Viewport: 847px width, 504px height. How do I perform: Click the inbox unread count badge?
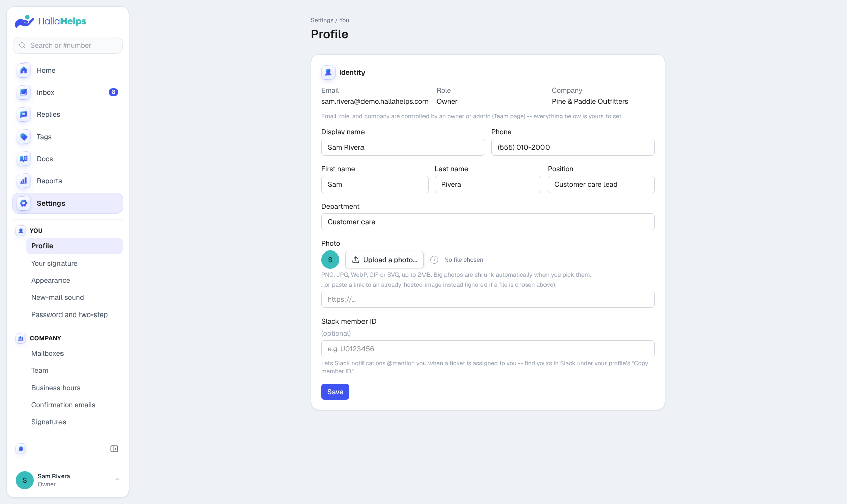pyautogui.click(x=114, y=92)
